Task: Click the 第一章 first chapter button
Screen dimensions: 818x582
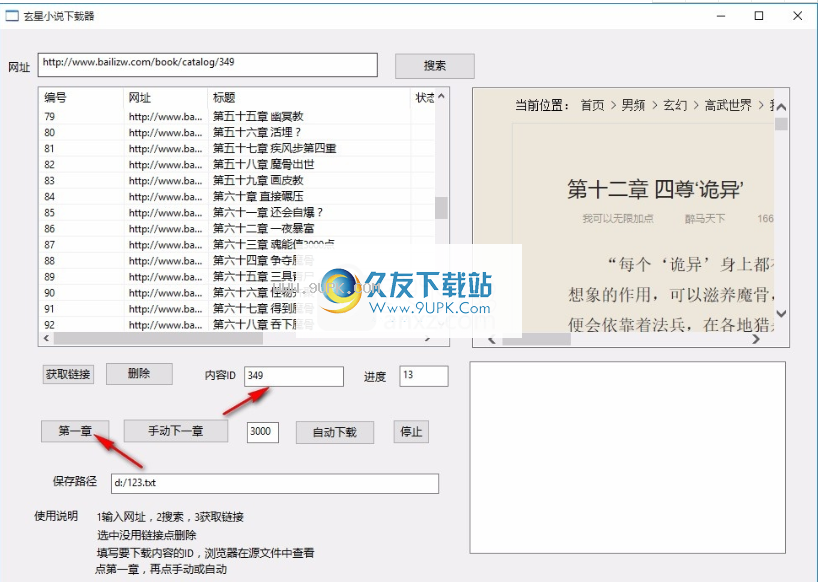Action: (x=75, y=431)
